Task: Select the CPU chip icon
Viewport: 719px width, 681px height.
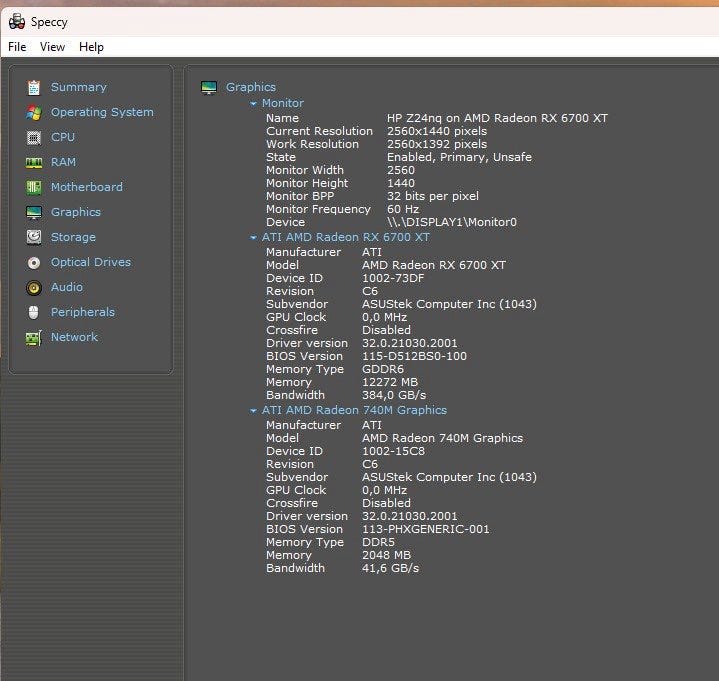Action: click(x=34, y=138)
